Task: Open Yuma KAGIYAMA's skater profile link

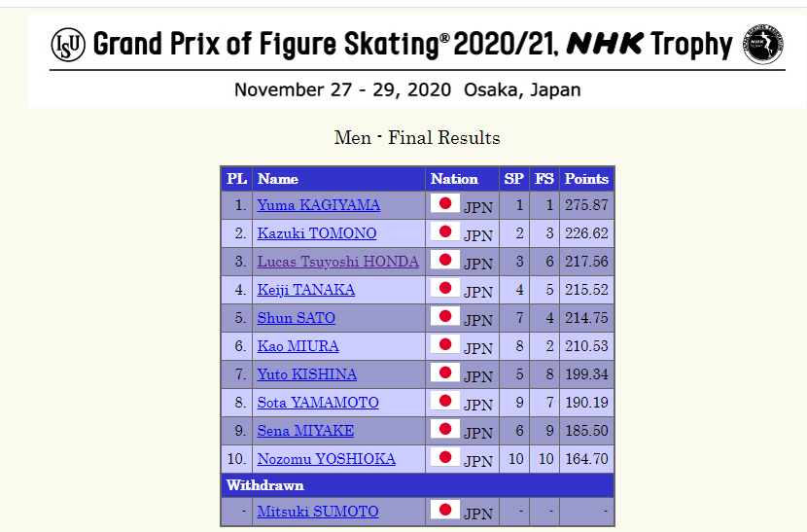Action: pos(318,205)
